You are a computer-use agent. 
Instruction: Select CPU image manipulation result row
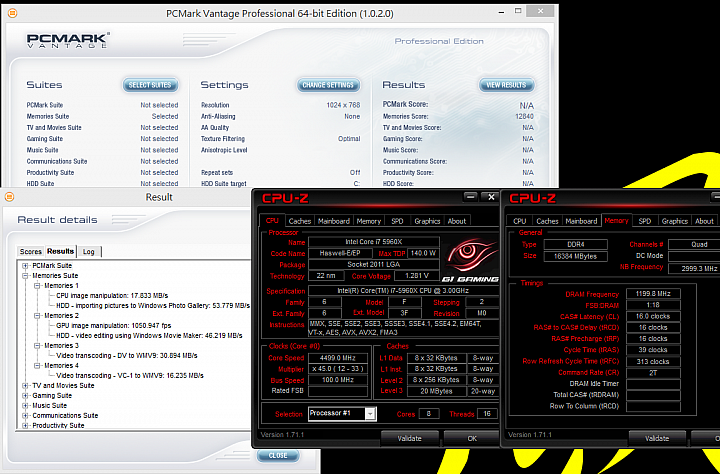[x=112, y=295]
